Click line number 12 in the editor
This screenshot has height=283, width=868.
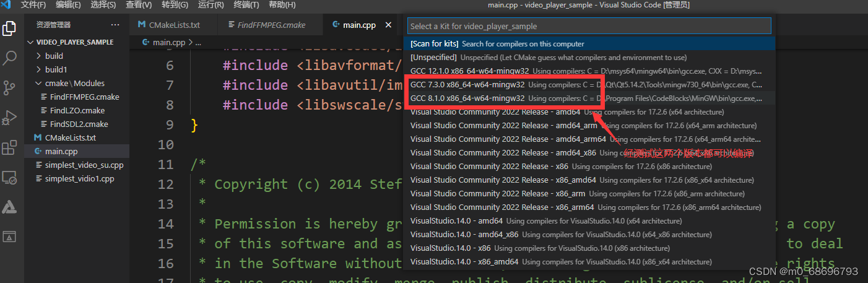click(x=167, y=185)
